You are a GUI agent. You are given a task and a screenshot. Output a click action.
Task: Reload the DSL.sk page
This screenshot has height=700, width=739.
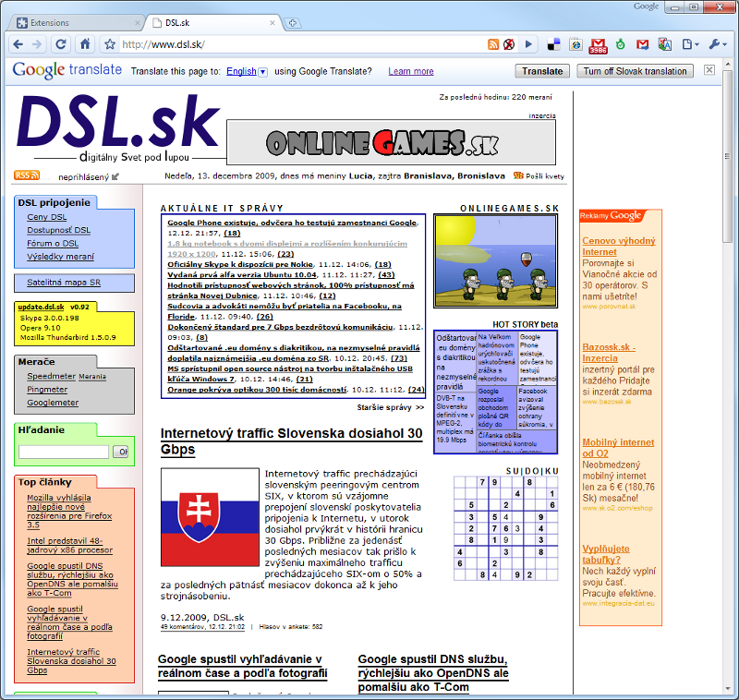[61, 44]
